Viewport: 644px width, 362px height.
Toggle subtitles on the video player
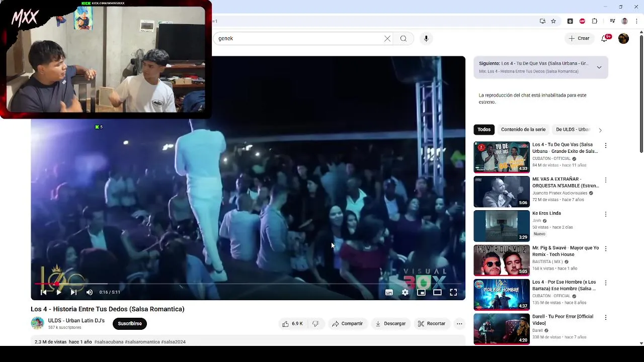click(x=389, y=292)
